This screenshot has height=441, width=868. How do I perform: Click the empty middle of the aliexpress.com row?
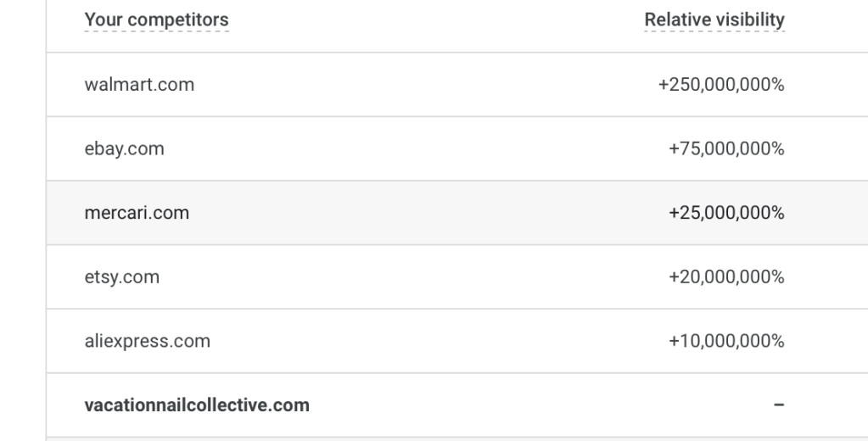tap(424, 341)
